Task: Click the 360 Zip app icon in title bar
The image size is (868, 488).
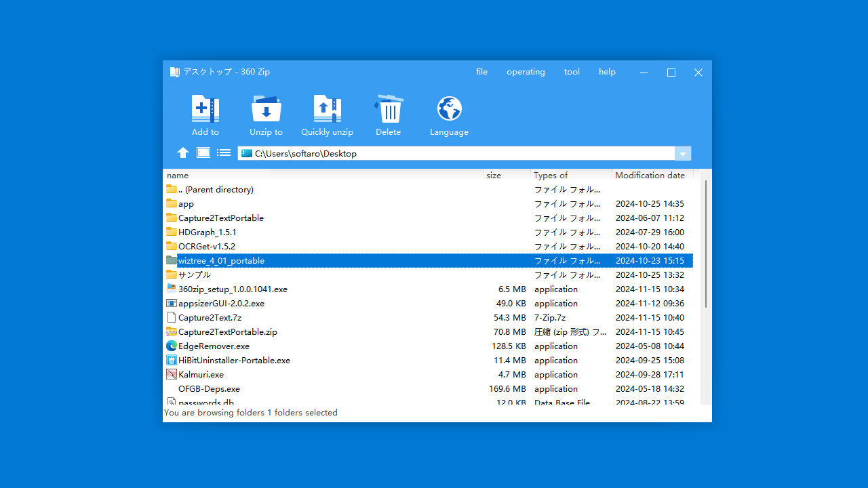Action: 174,72
